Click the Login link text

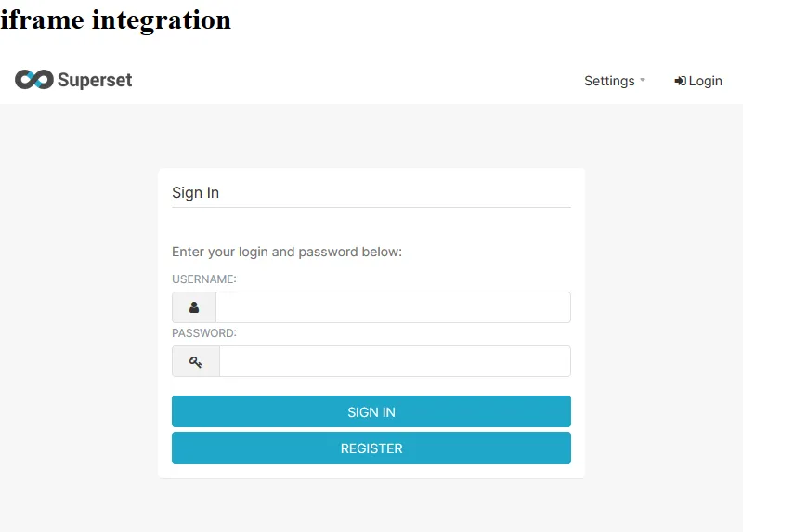point(706,81)
